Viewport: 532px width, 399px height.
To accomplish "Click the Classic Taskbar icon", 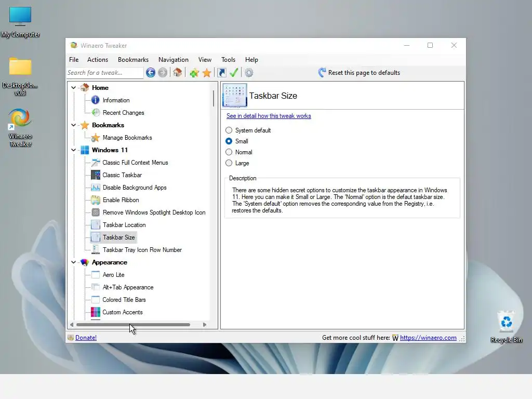I will [96, 175].
